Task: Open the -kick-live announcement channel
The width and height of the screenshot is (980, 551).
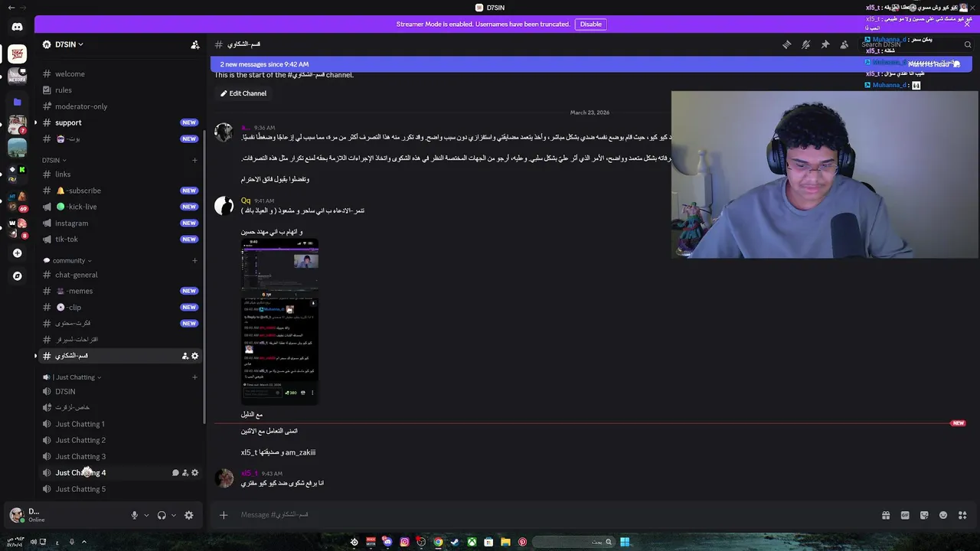Action: [121, 207]
